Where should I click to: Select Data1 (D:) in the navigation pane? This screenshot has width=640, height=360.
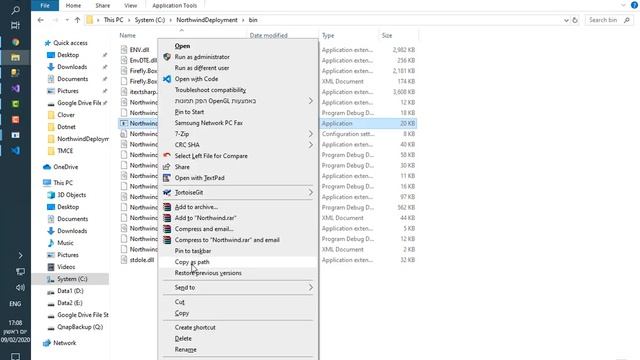click(x=70, y=291)
